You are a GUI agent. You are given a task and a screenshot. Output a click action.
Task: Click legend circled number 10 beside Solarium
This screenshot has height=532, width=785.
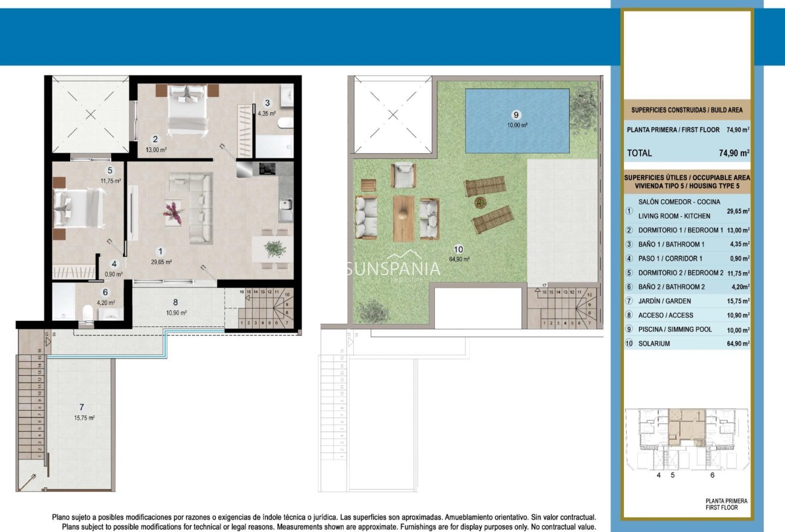coord(630,344)
